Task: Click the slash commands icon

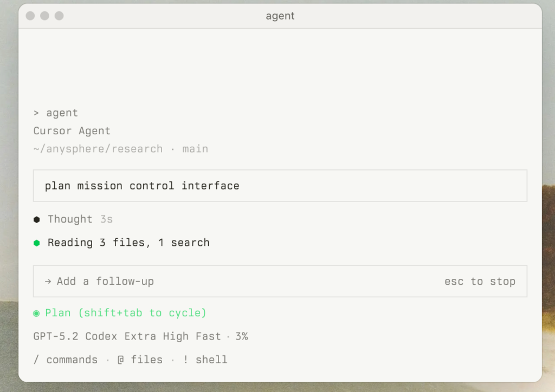Action: [x=36, y=359]
